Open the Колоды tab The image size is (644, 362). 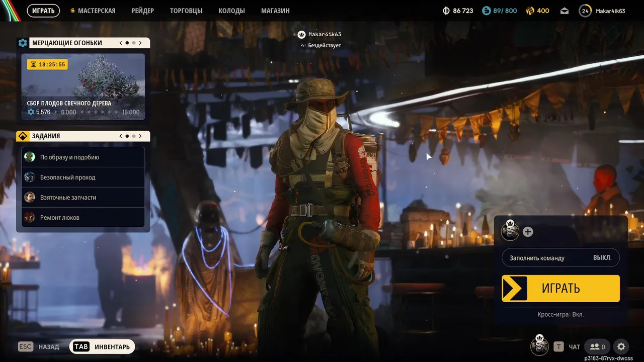(x=231, y=11)
